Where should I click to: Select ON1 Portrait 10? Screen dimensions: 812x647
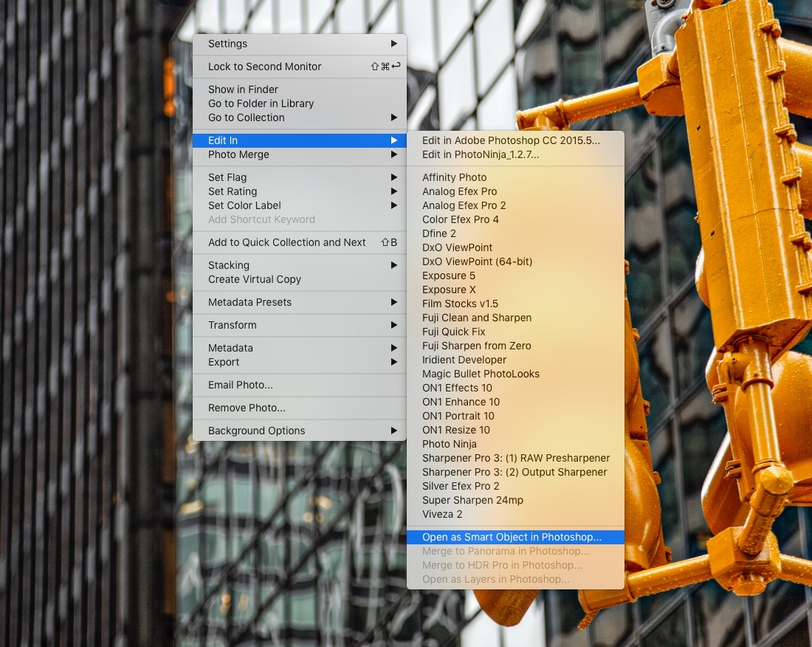[x=515, y=415]
